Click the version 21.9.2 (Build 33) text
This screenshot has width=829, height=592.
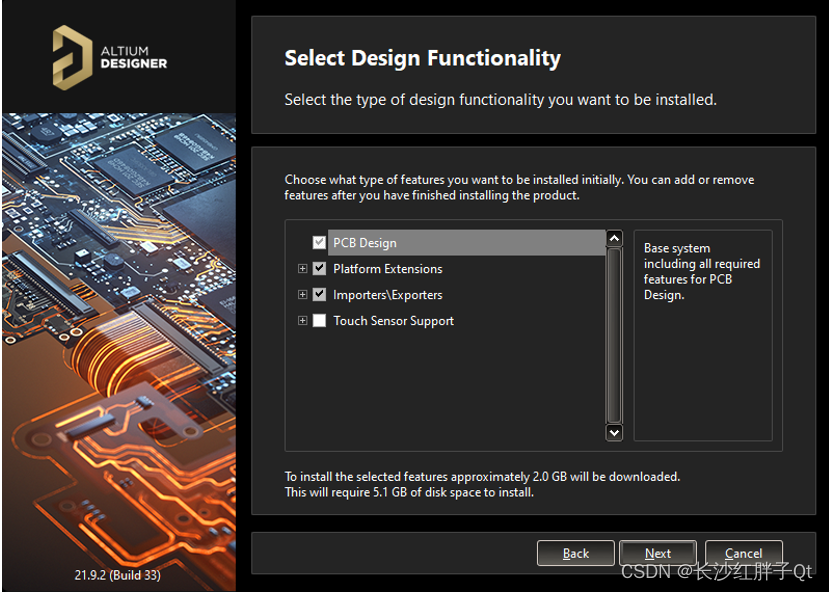click(x=117, y=575)
